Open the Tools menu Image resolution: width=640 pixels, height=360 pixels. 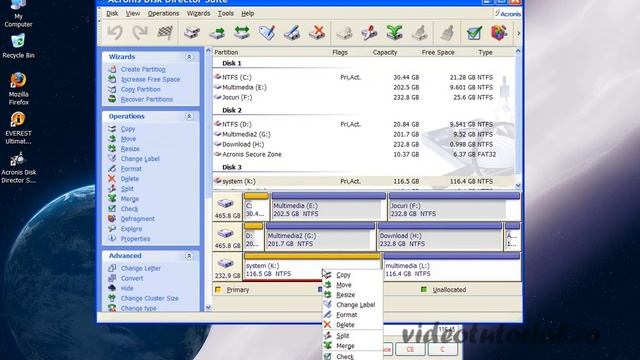coord(226,13)
